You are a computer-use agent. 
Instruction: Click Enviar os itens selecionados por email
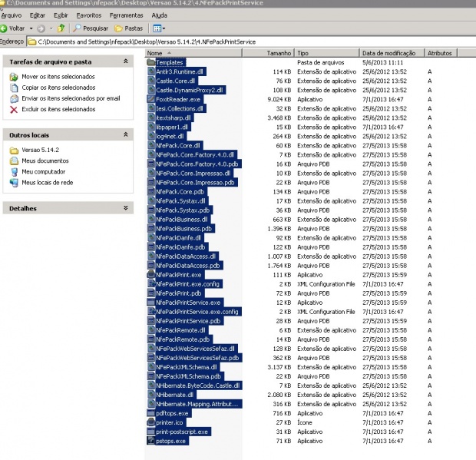click(x=71, y=99)
